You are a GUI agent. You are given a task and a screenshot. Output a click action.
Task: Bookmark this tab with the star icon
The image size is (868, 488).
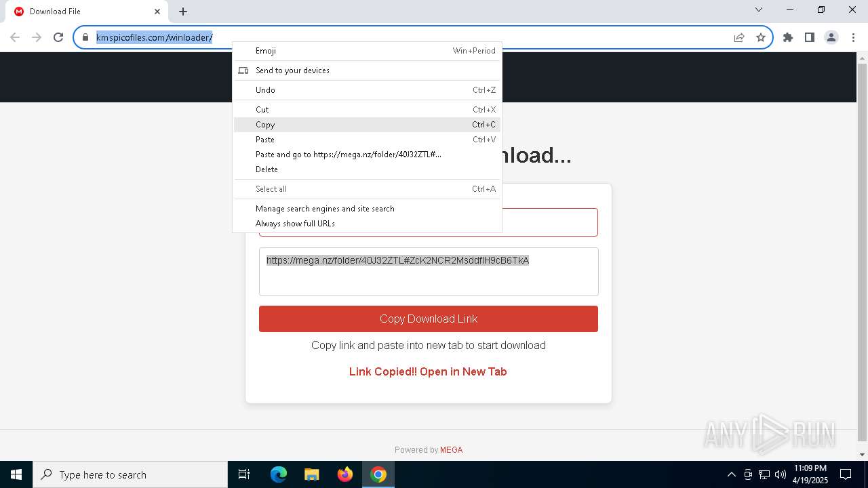click(761, 37)
